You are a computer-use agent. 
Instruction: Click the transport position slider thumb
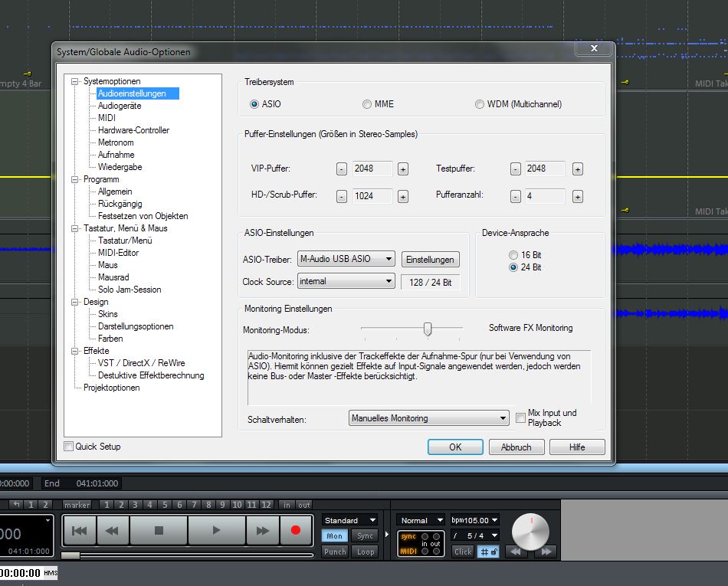coord(71,555)
